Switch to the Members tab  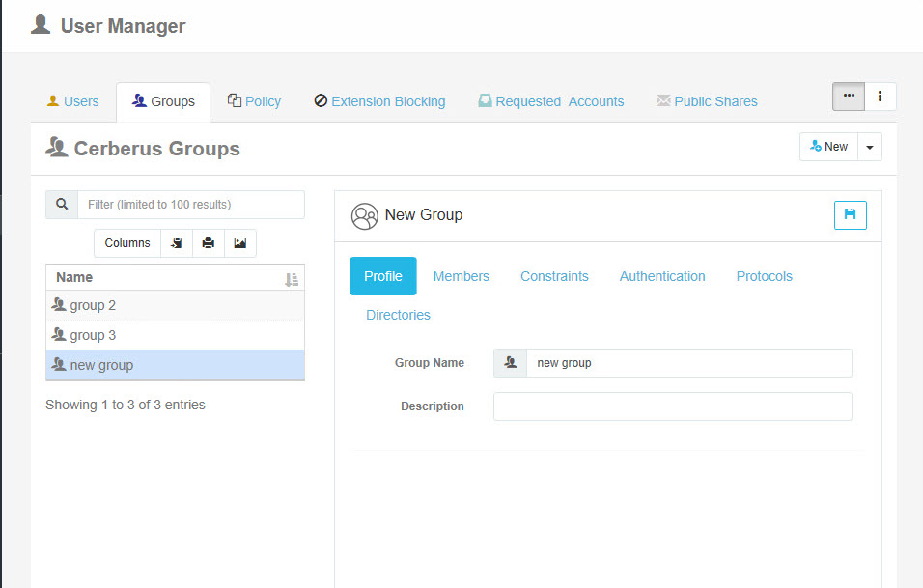(461, 276)
